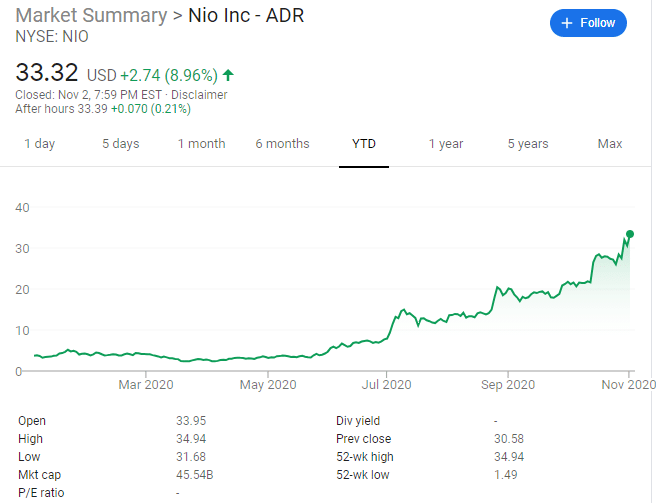The width and height of the screenshot is (656, 503).
Task: View the 1 year chart tab
Action: point(446,144)
